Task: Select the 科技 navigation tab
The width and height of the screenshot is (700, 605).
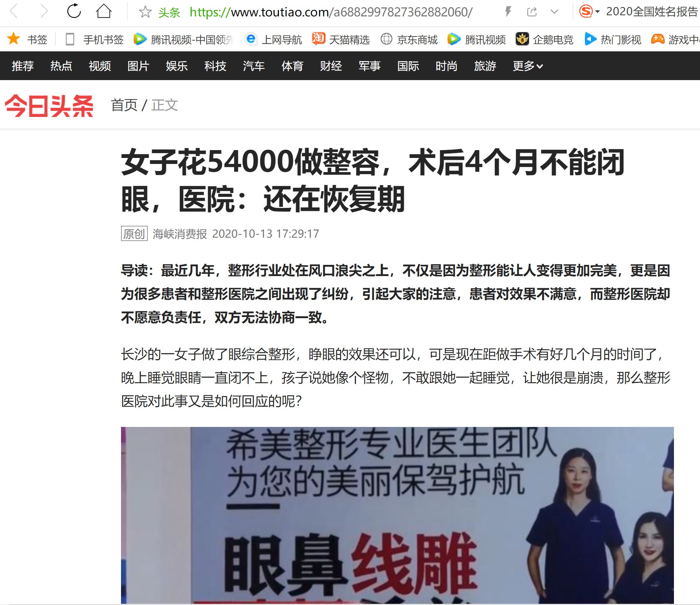Action: 215,66
